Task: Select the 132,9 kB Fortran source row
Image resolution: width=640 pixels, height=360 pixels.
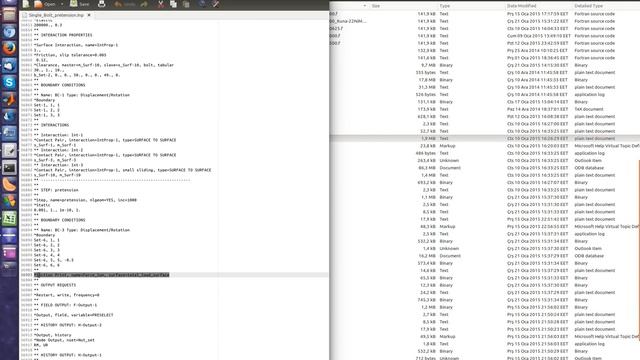Action: [x=484, y=50]
